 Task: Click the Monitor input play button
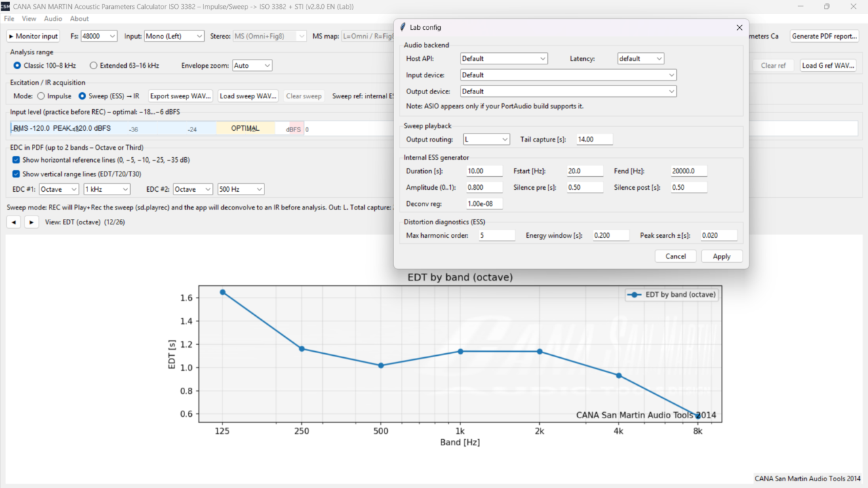33,36
